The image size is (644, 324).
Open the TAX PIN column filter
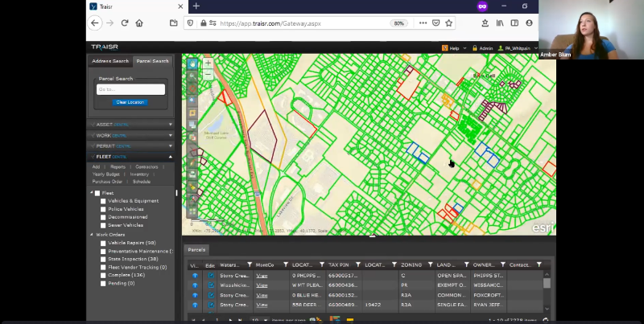357,265
